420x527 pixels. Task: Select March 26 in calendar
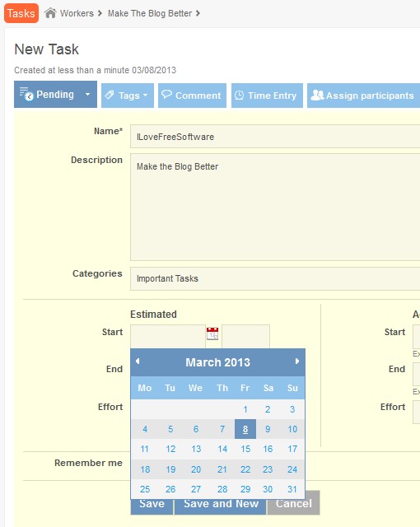tap(170, 489)
